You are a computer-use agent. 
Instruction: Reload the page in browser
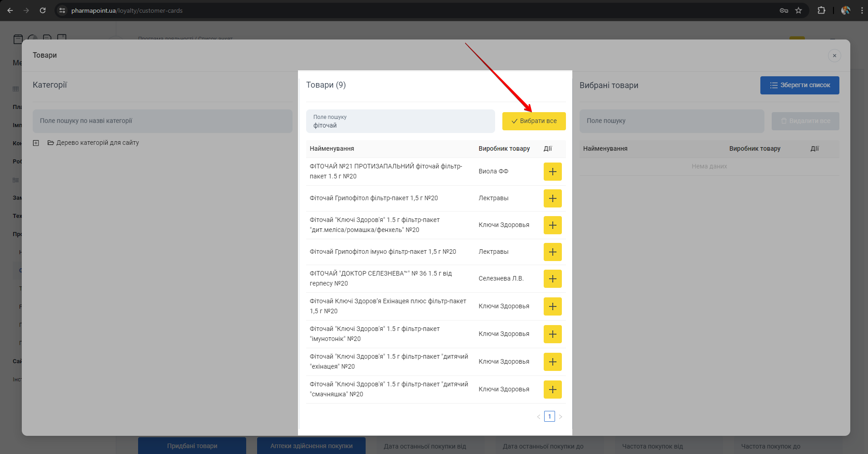tap(43, 10)
